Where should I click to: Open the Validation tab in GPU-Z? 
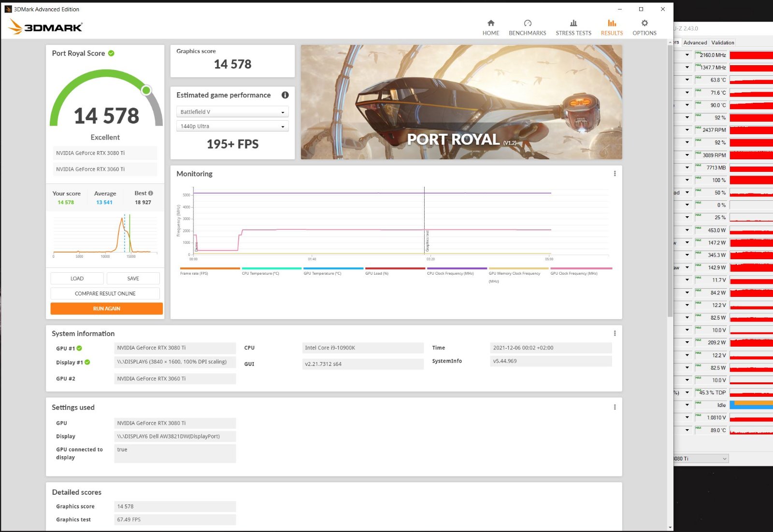(723, 42)
